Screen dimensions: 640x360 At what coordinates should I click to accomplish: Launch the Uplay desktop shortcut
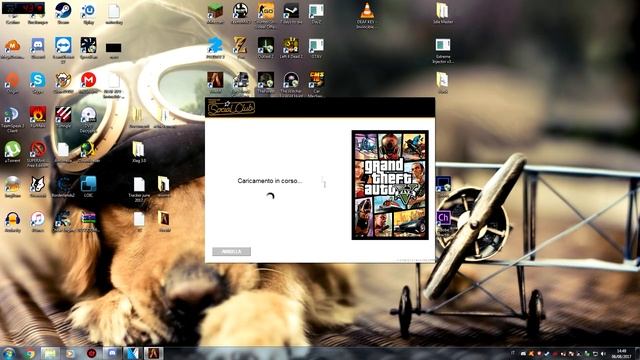point(89,13)
